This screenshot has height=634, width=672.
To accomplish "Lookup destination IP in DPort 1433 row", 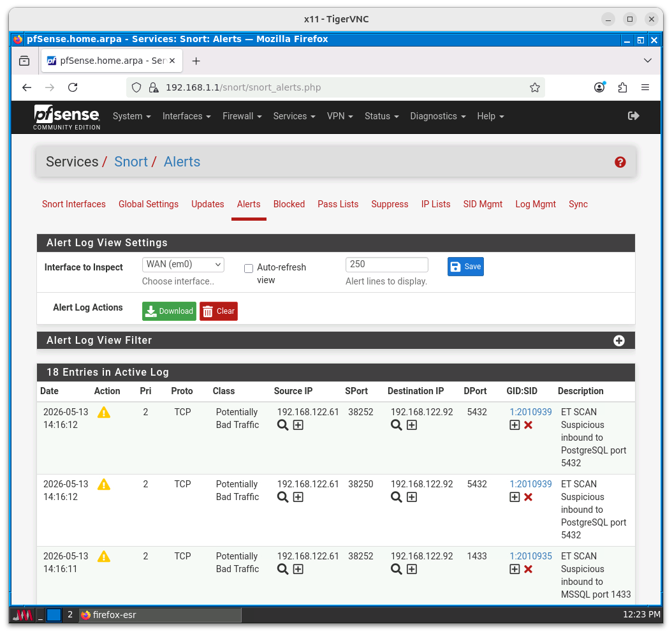I will coord(397,570).
